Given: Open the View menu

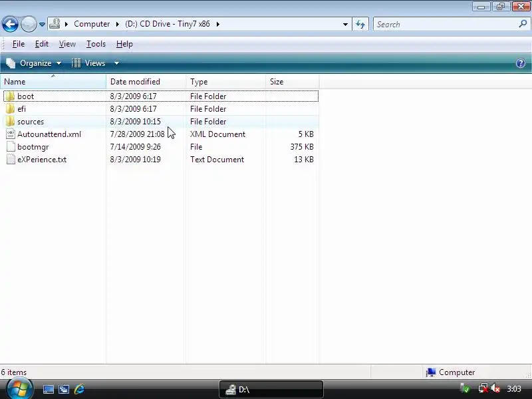Looking at the screenshot, I should [67, 44].
